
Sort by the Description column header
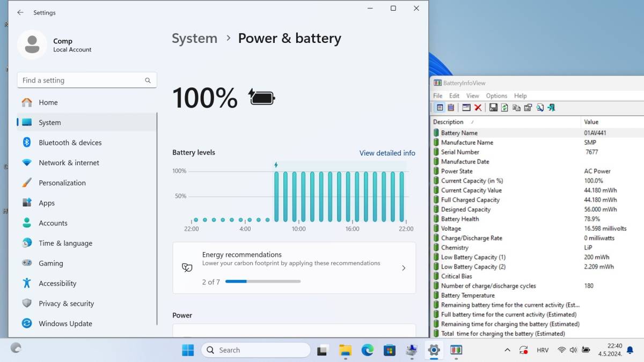click(x=506, y=122)
